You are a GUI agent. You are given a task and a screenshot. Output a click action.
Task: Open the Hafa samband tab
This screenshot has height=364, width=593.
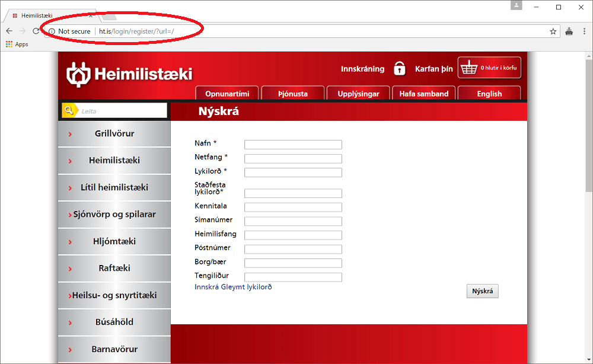[x=424, y=93]
